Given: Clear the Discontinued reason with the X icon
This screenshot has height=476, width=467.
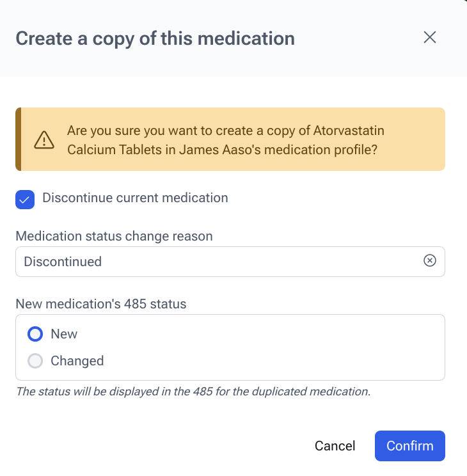Looking at the screenshot, I should click(x=430, y=261).
